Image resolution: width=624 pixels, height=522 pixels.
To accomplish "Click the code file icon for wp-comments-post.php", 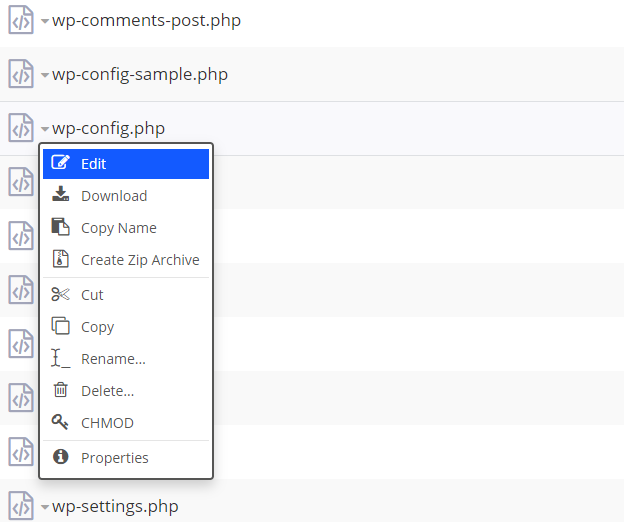I will click(21, 20).
